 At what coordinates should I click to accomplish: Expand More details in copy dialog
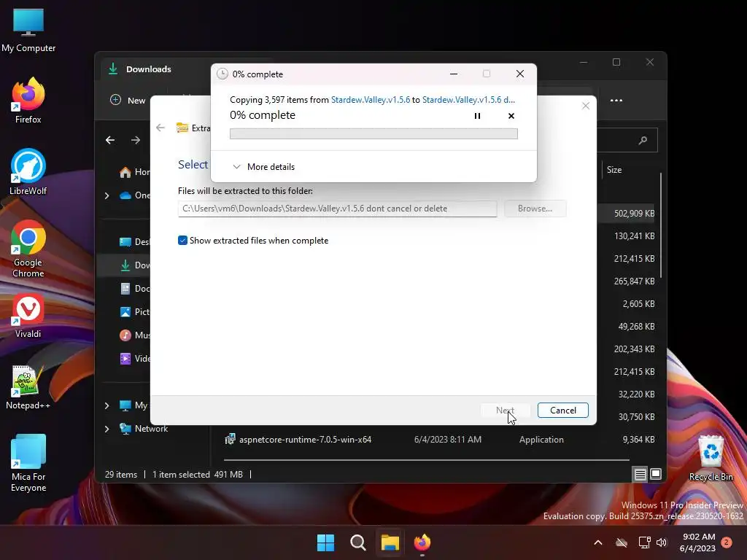(263, 167)
